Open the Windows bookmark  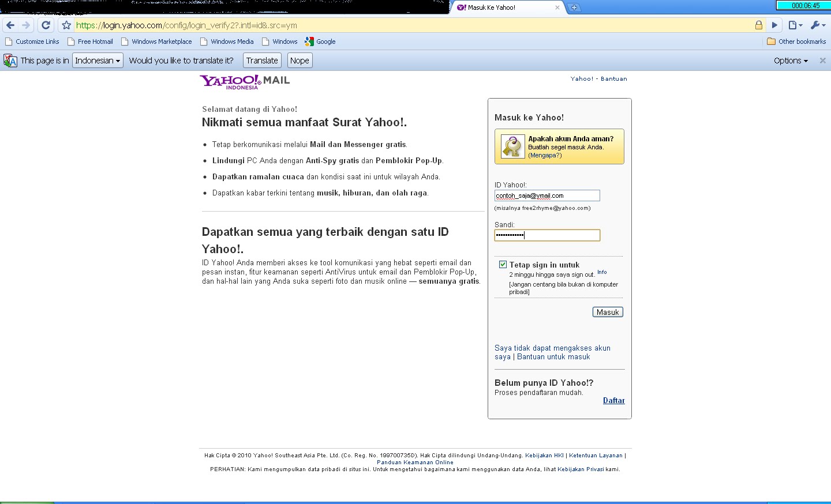point(280,42)
